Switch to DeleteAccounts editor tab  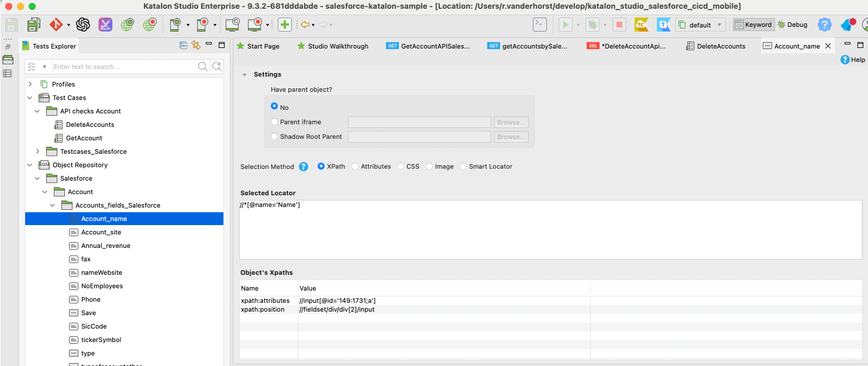click(x=716, y=46)
